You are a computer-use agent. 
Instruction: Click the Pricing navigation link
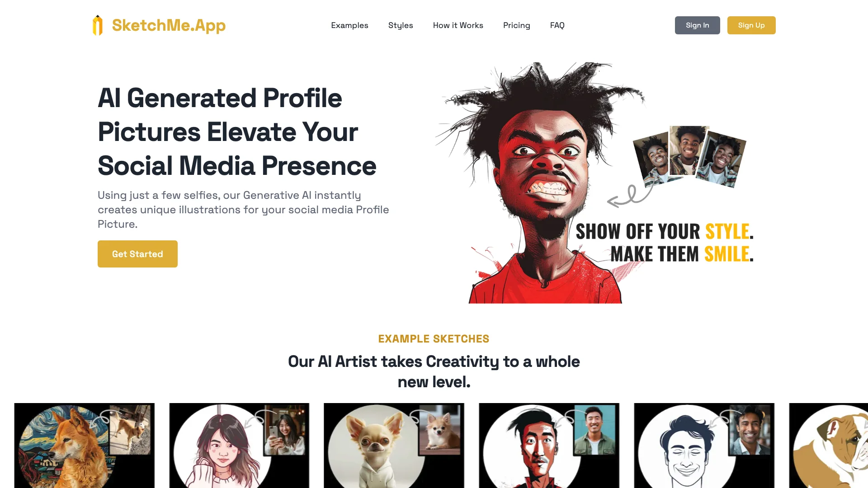tap(516, 25)
